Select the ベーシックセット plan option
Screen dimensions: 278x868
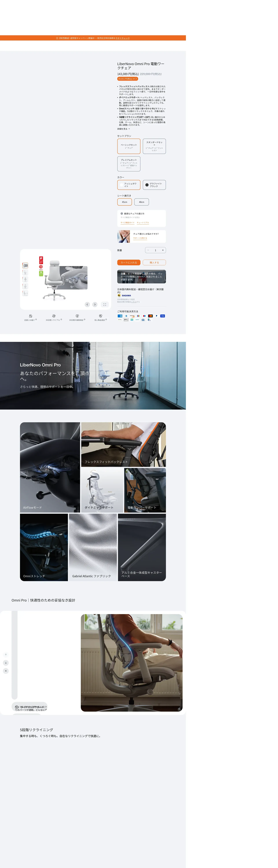(x=129, y=146)
